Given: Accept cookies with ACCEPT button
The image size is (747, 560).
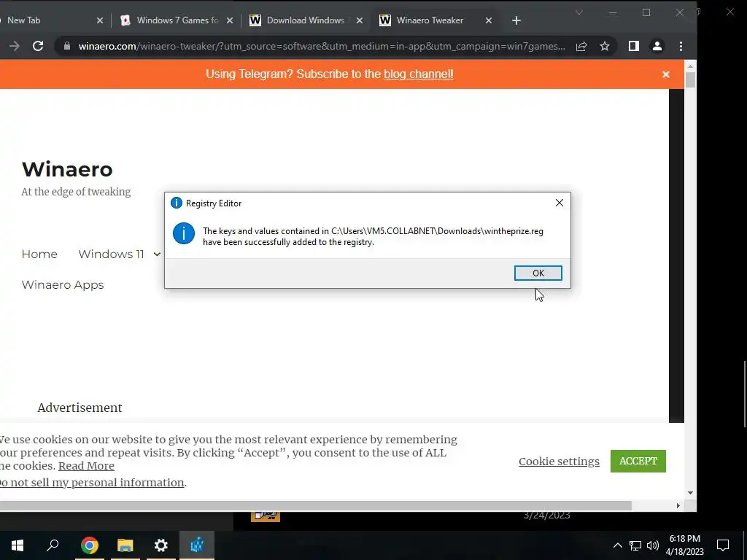Looking at the screenshot, I should [x=638, y=461].
